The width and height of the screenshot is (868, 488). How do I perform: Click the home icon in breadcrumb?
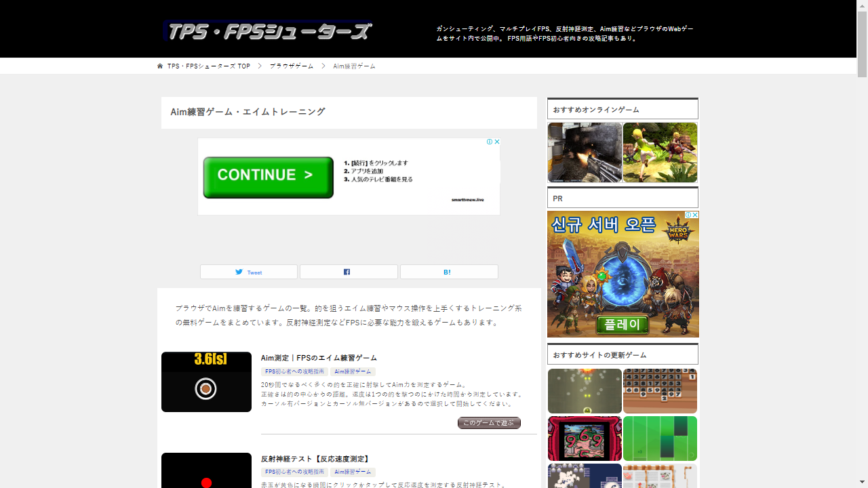[x=160, y=66]
